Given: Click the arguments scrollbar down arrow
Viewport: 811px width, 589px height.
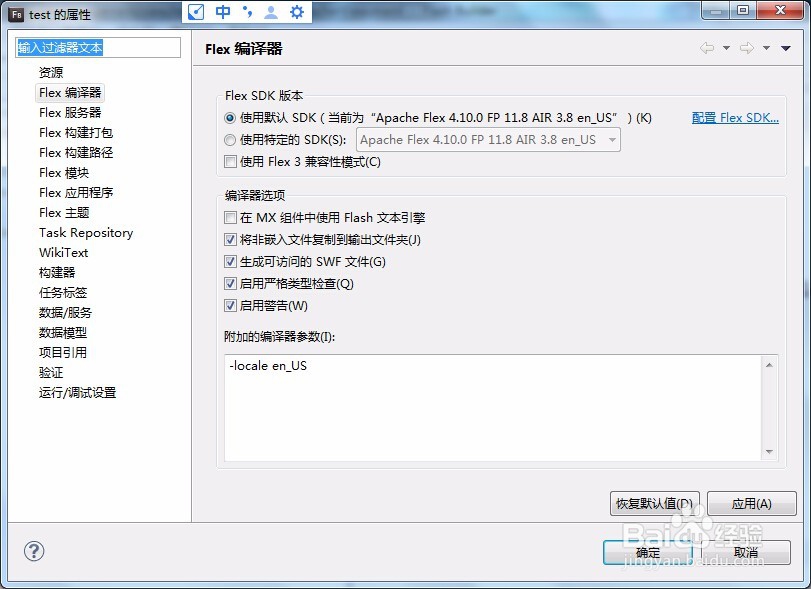Looking at the screenshot, I should pos(769,451).
